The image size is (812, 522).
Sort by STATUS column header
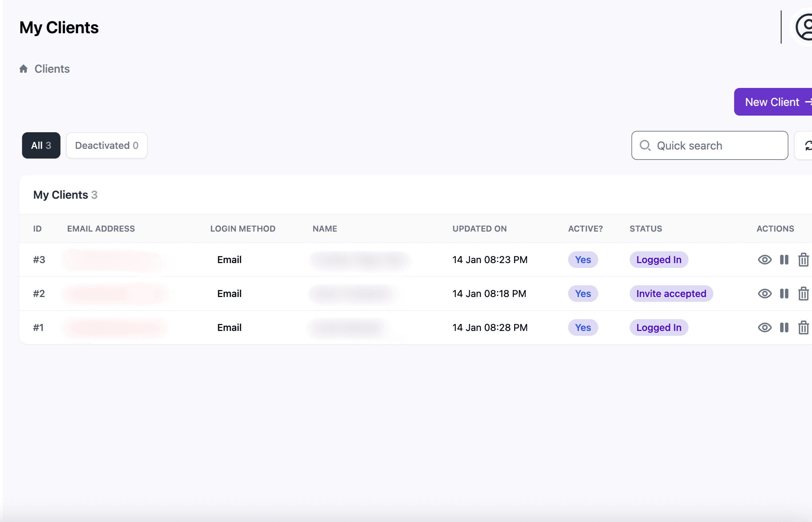[x=646, y=228]
